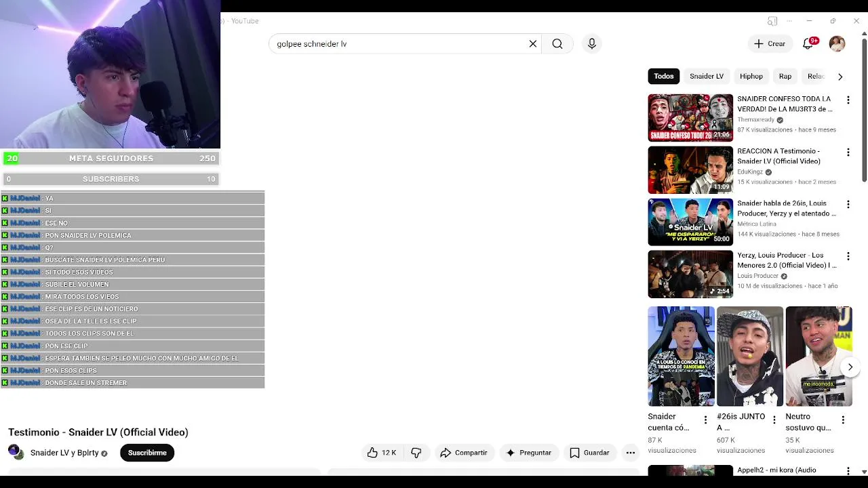Image resolution: width=868 pixels, height=488 pixels.
Task: Open the EduKingz channel name
Action: tap(750, 172)
